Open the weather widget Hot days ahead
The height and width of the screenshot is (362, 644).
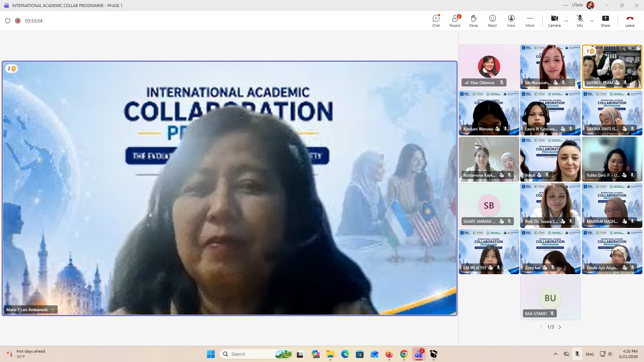point(26,354)
